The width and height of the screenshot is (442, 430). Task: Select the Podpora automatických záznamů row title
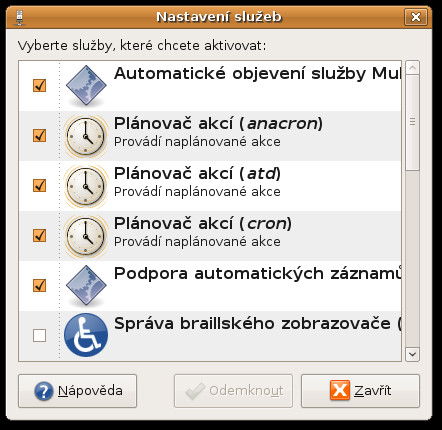[x=257, y=274]
